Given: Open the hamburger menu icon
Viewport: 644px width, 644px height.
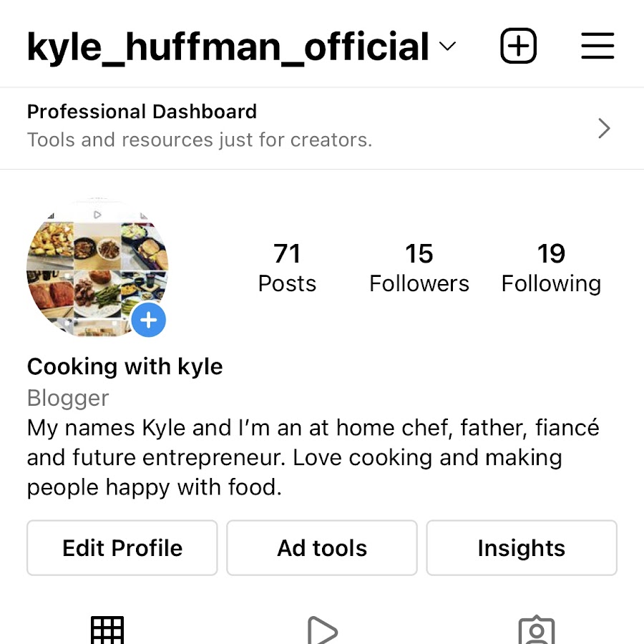Looking at the screenshot, I should coord(597,46).
